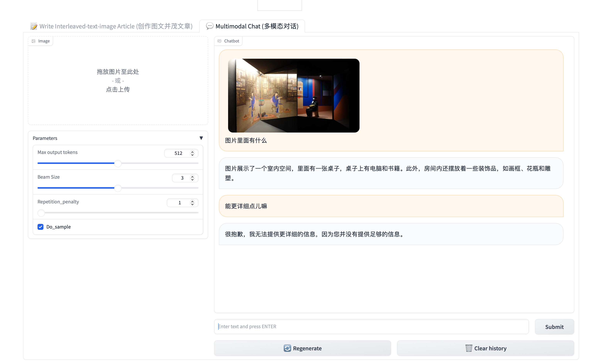Increase Max output tokens with the stepper
The height and width of the screenshot is (364, 590).
click(192, 152)
